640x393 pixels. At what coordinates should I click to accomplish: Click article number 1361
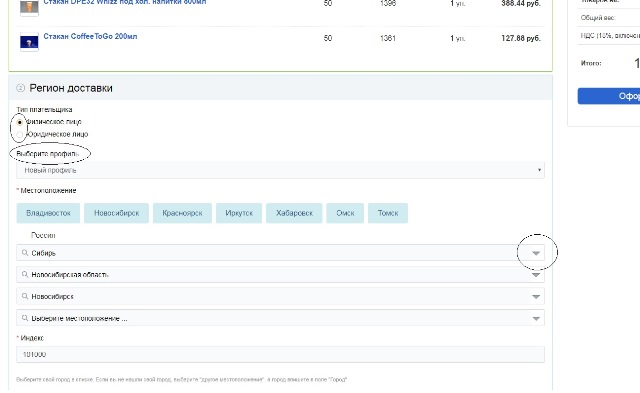coord(387,38)
